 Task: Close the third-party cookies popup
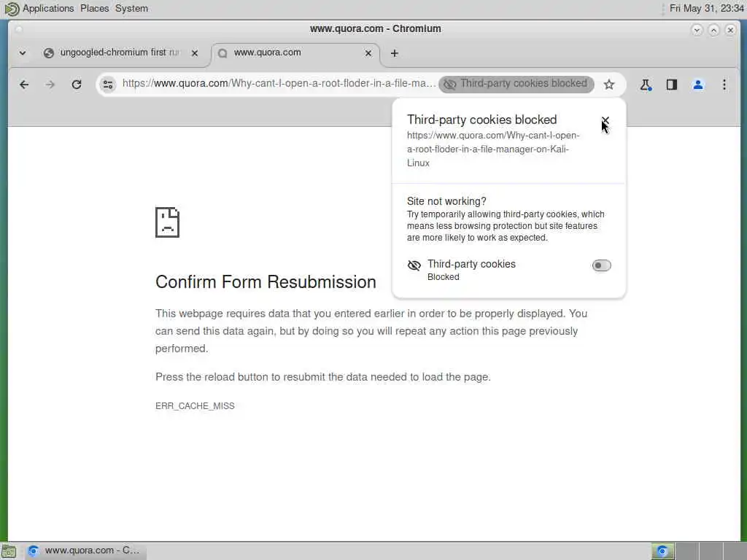(x=605, y=120)
